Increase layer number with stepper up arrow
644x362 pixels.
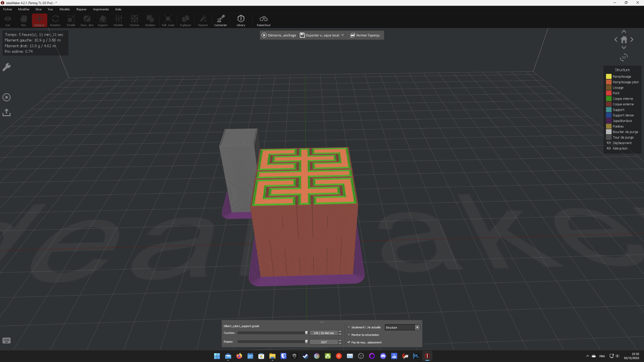click(340, 332)
